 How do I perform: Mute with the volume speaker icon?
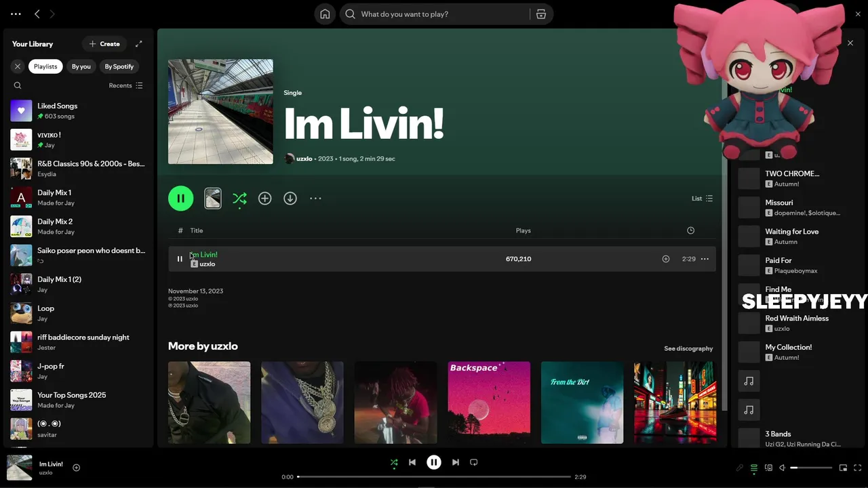pos(783,468)
